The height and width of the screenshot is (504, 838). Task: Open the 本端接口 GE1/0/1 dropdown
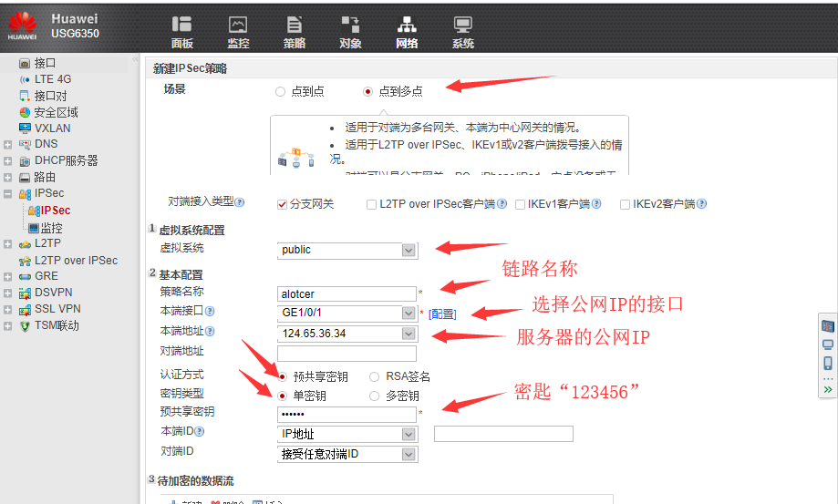coord(409,314)
